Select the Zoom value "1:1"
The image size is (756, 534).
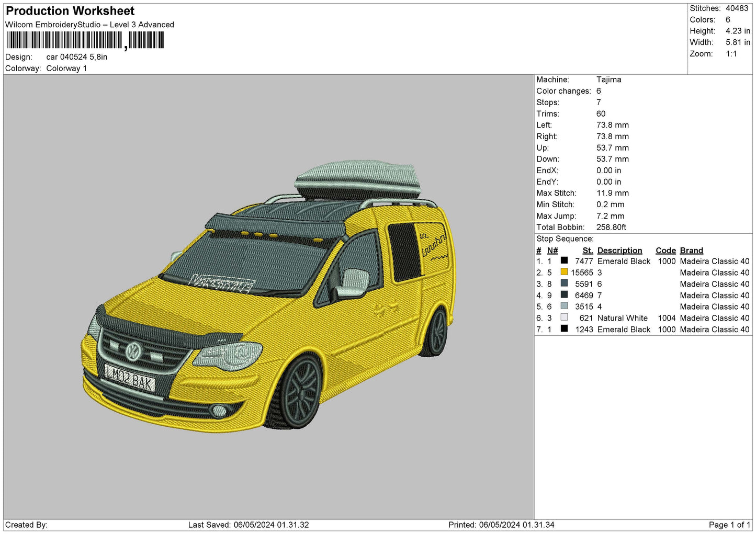731,54
